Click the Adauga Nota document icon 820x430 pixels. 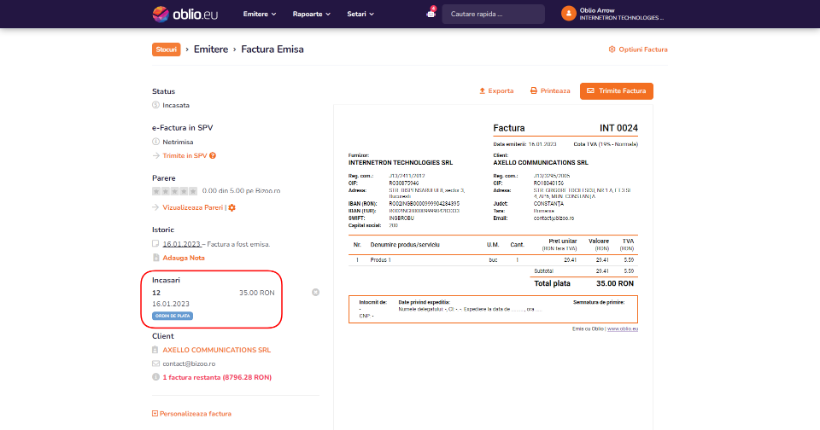[x=156, y=257]
